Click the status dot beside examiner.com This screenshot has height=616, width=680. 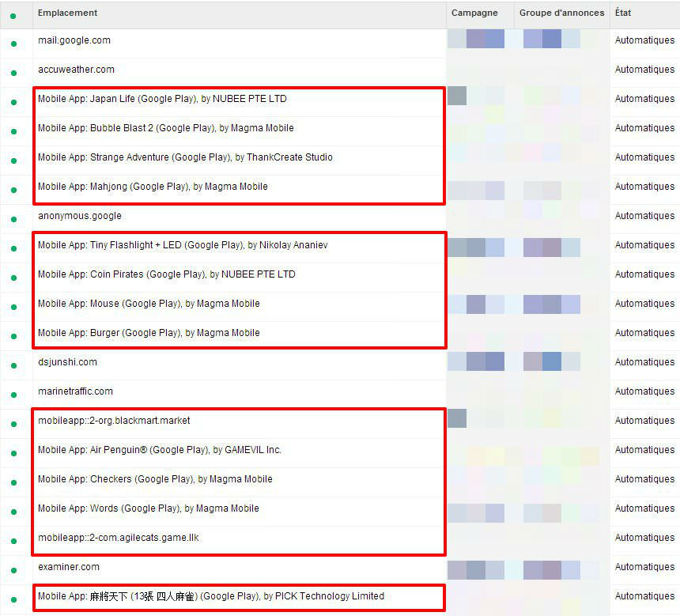click(x=13, y=570)
